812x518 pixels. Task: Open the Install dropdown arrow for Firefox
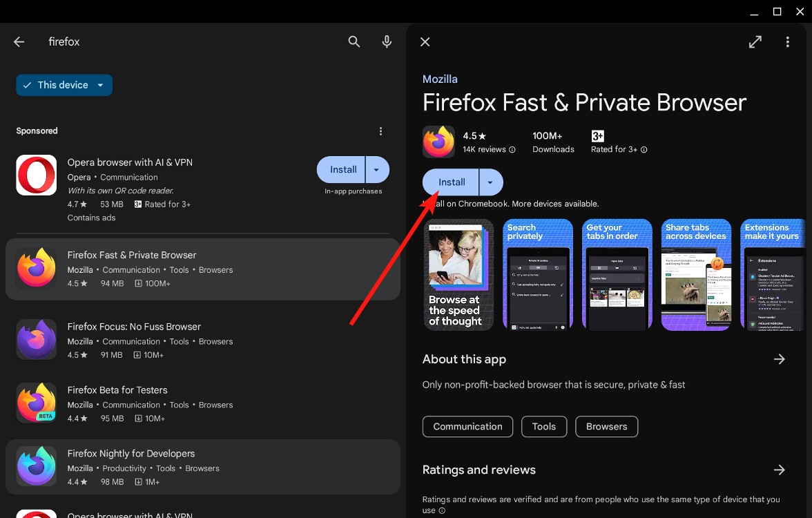pyautogui.click(x=490, y=182)
